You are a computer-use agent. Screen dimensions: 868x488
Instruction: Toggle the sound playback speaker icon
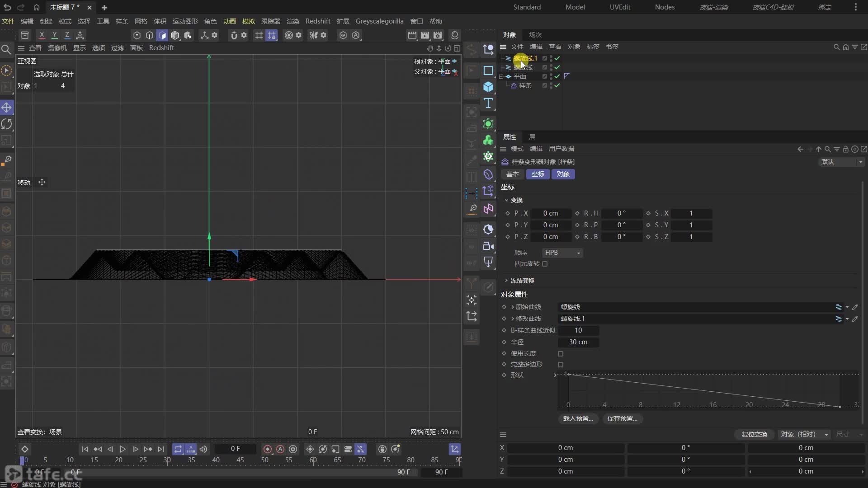(x=203, y=449)
